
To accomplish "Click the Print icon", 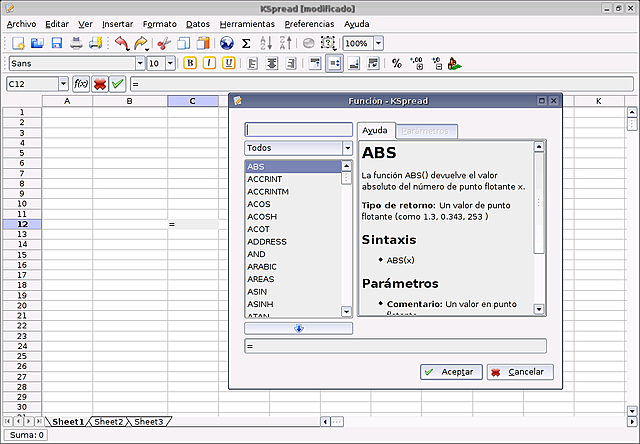I will [x=76, y=43].
